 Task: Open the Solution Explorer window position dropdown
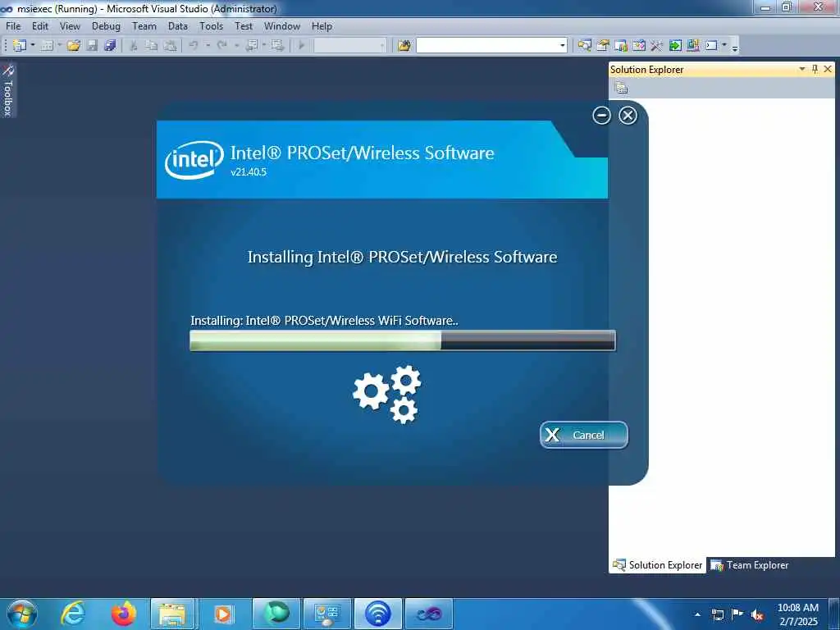click(802, 69)
